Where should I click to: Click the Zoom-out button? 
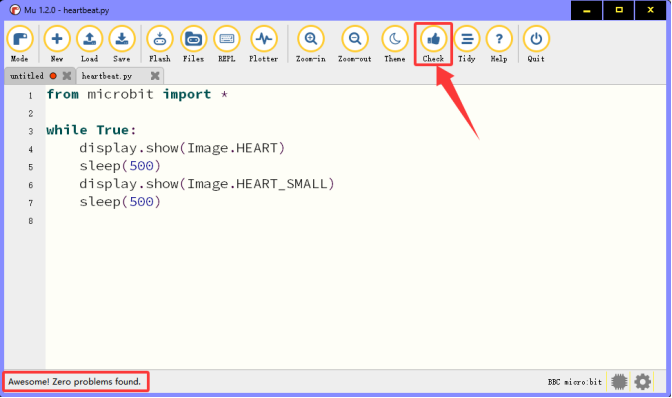(x=354, y=44)
